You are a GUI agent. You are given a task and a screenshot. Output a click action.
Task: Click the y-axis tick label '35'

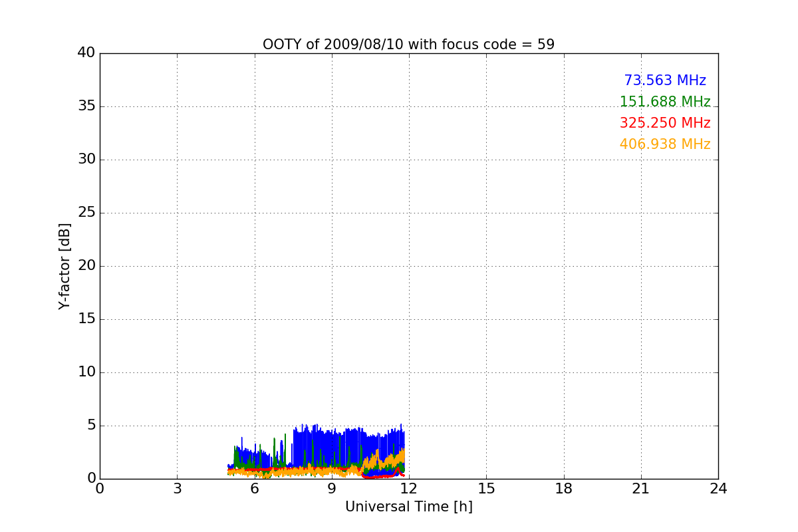tap(86, 106)
